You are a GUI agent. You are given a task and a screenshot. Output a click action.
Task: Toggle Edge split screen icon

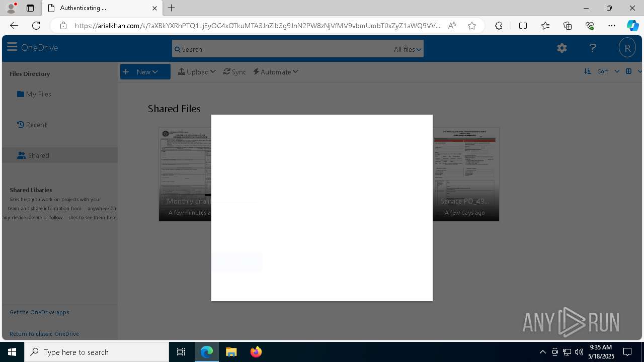point(523,26)
